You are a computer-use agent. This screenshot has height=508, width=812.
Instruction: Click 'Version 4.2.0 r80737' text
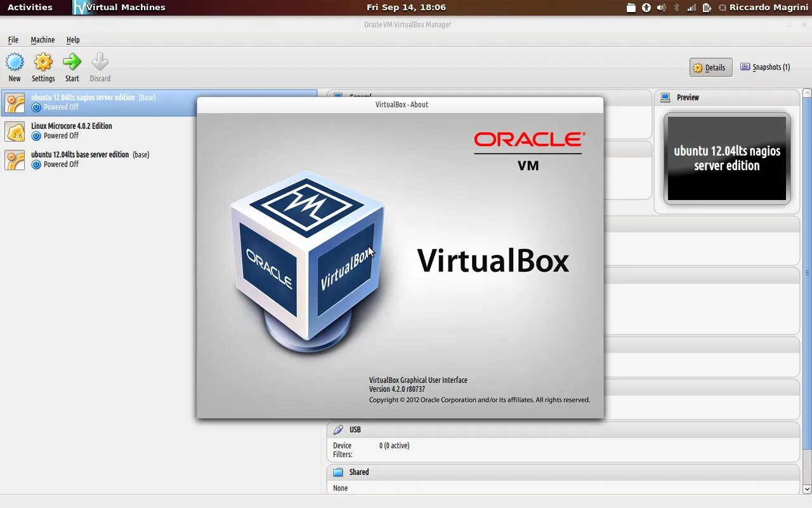click(397, 389)
